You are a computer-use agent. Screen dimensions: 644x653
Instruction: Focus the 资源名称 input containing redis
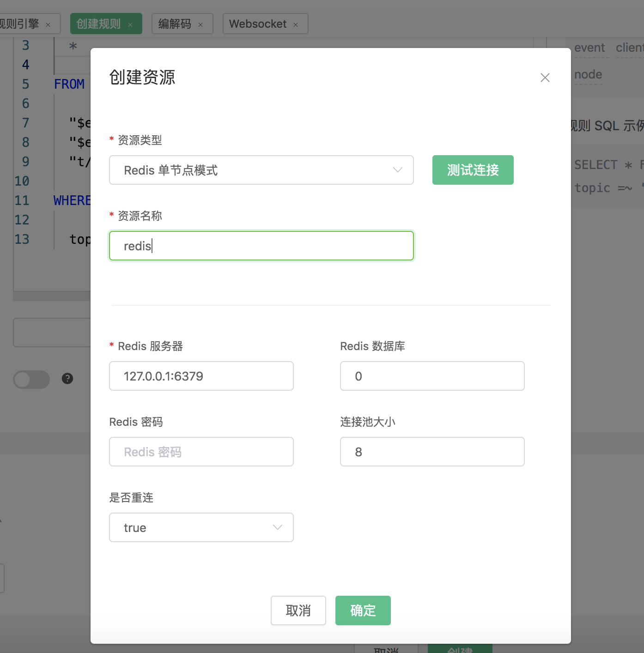[x=261, y=246]
